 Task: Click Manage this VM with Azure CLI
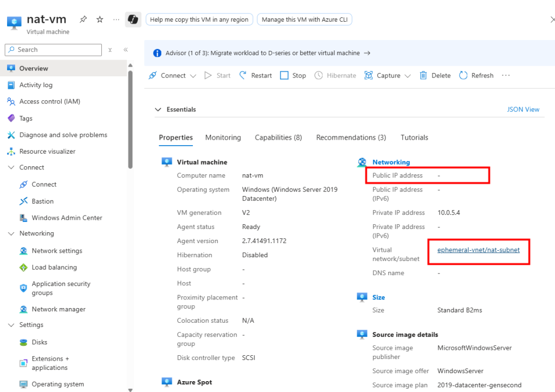click(x=305, y=19)
